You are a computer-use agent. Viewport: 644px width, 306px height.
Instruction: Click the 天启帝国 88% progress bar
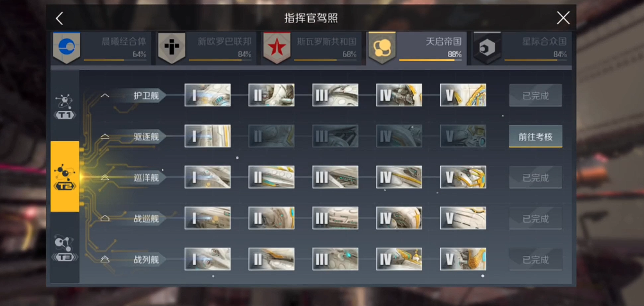point(431,60)
